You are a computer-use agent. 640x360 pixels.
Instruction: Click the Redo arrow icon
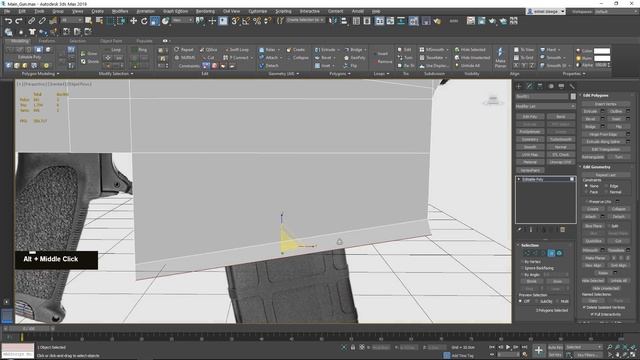pos(19,21)
